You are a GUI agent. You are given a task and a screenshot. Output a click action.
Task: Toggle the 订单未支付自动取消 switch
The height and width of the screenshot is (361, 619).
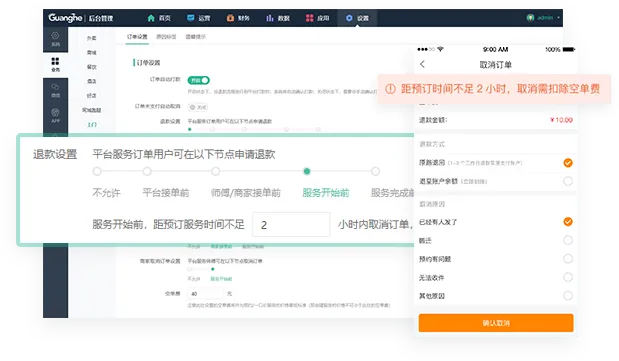(x=198, y=107)
